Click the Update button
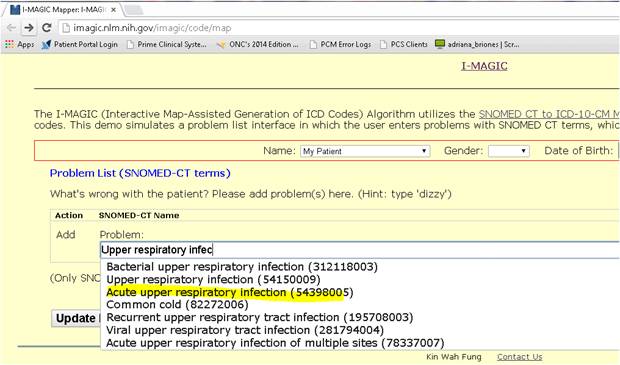Image resolution: width=620 pixels, height=365 pixels. click(76, 318)
